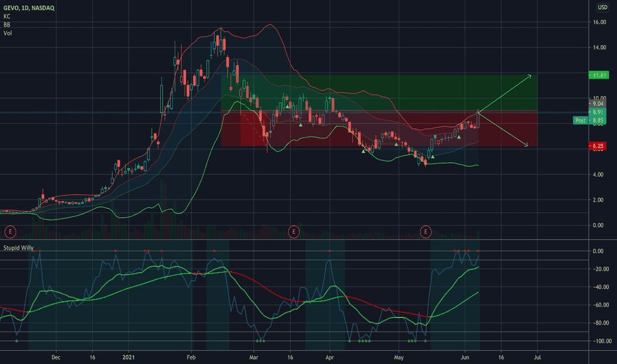Click the Dec label on time axis

pyautogui.click(x=56, y=357)
